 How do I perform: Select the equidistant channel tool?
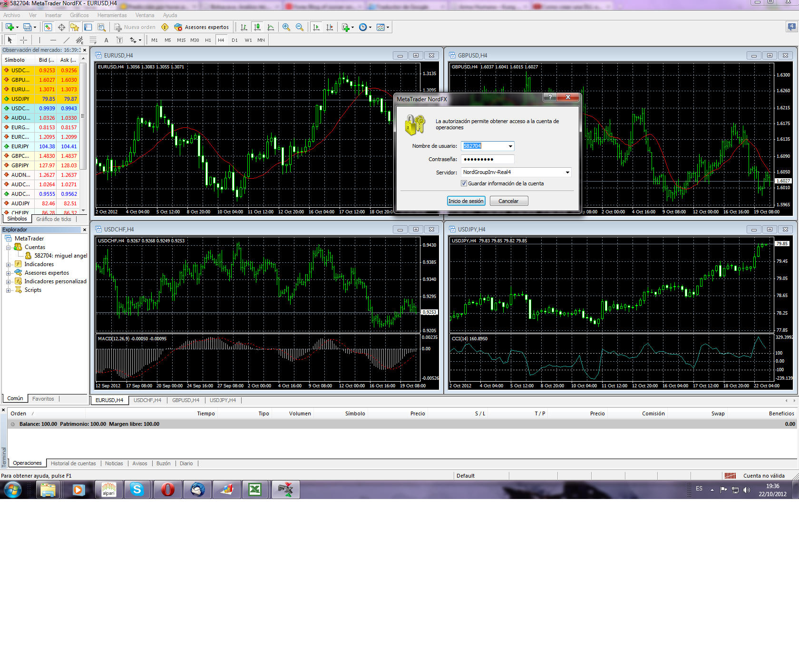(79, 40)
